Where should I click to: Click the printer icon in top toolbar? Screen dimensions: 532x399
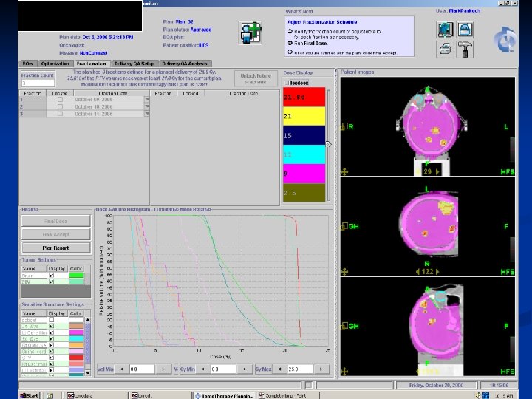click(446, 50)
